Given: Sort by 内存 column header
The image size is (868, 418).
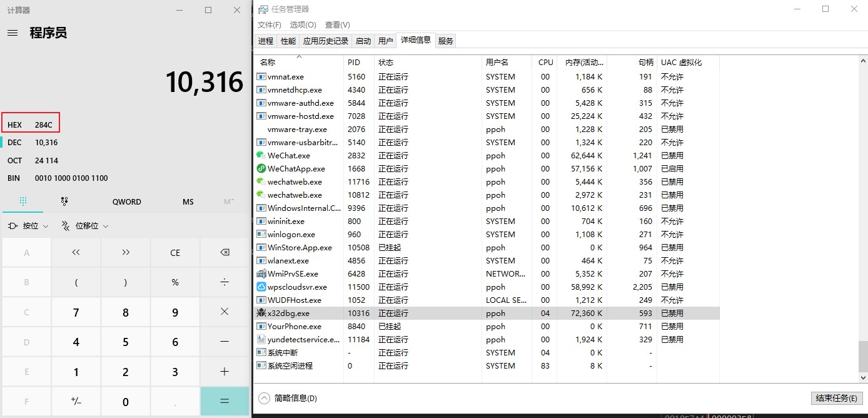Looking at the screenshot, I should (581, 62).
